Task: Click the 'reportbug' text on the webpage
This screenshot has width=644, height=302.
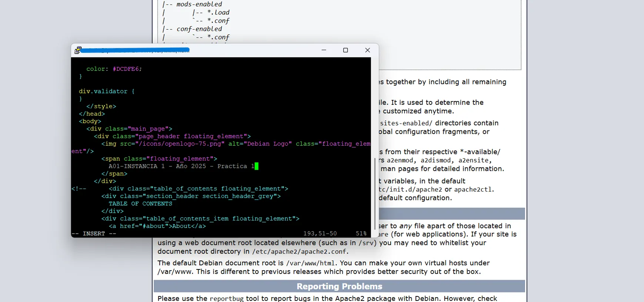Action: coord(227,299)
